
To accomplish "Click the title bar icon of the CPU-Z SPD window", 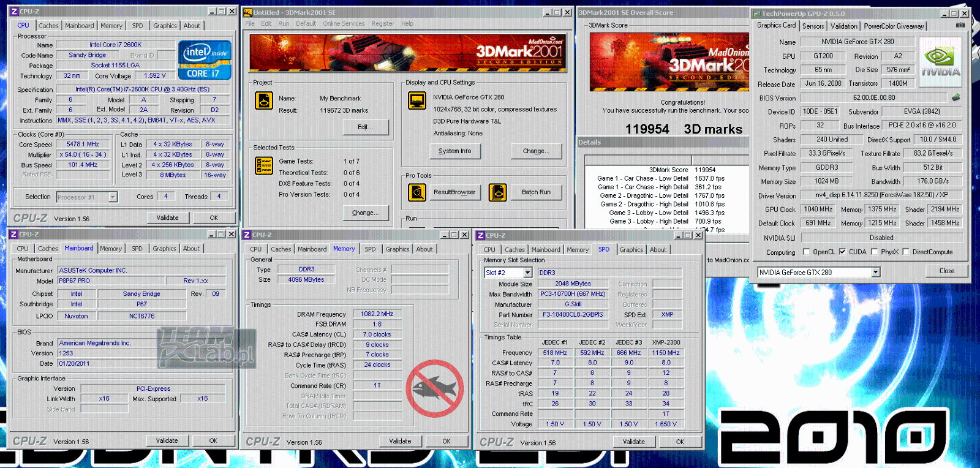I will coord(480,235).
